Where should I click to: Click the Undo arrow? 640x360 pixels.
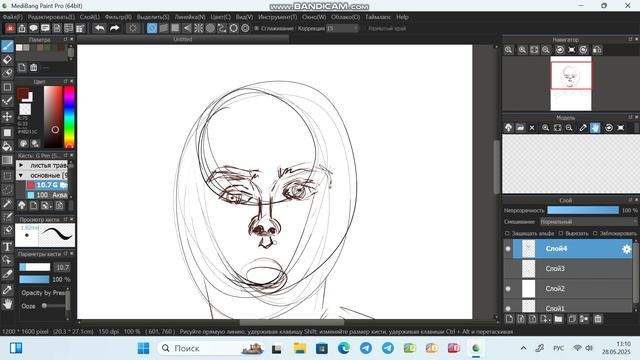99,28
